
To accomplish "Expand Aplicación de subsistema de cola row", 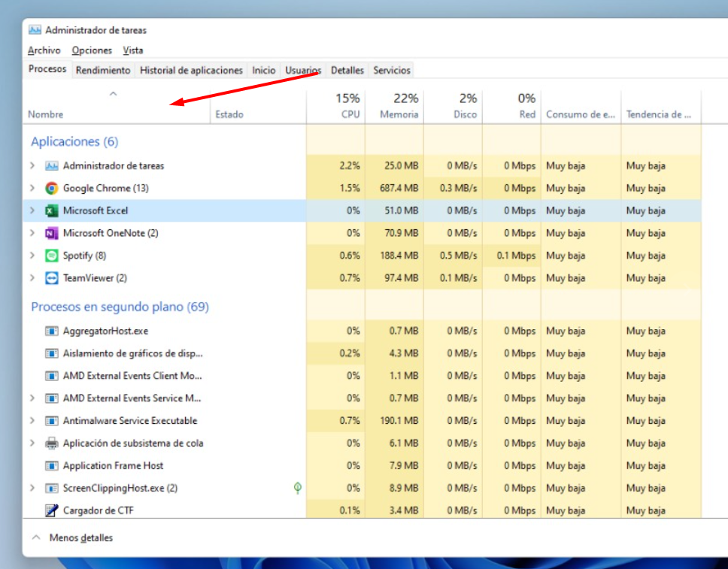I will click(32, 443).
